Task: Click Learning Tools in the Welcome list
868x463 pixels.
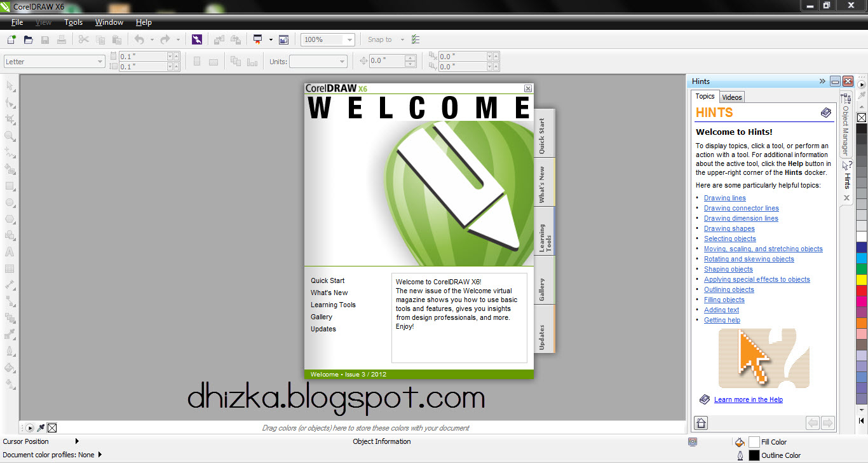Action: pos(333,305)
